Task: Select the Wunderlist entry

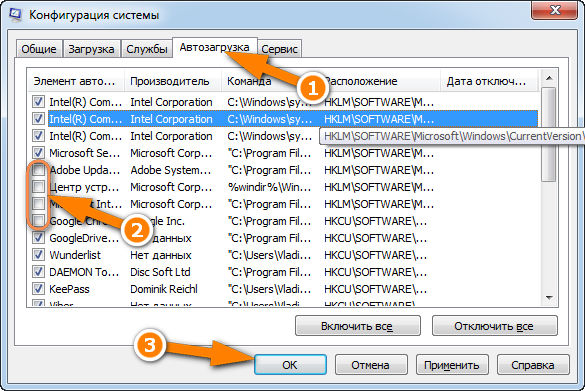Action: [75, 255]
